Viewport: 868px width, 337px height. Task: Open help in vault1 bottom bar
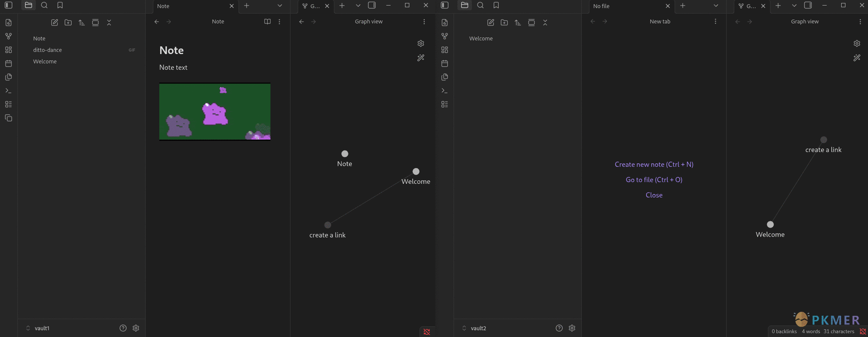tap(123, 328)
